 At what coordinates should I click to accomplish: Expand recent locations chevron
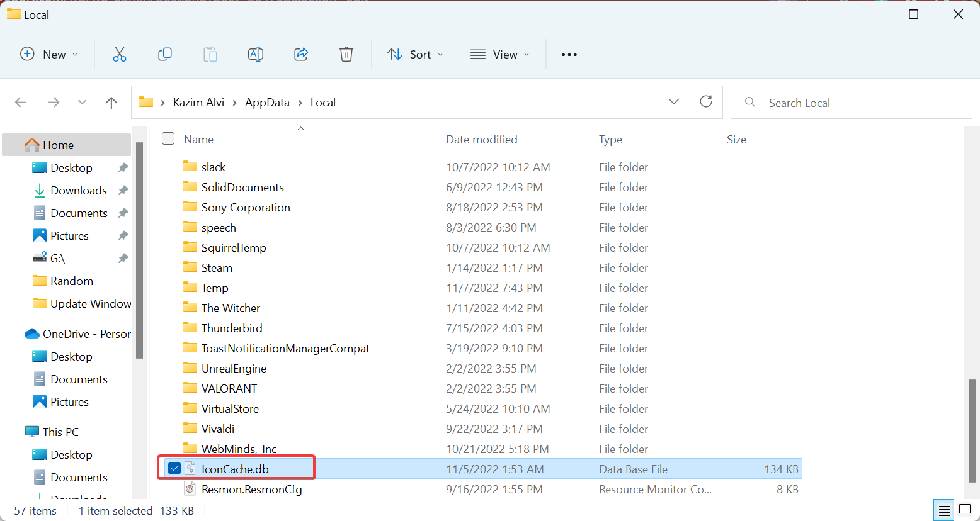(82, 102)
